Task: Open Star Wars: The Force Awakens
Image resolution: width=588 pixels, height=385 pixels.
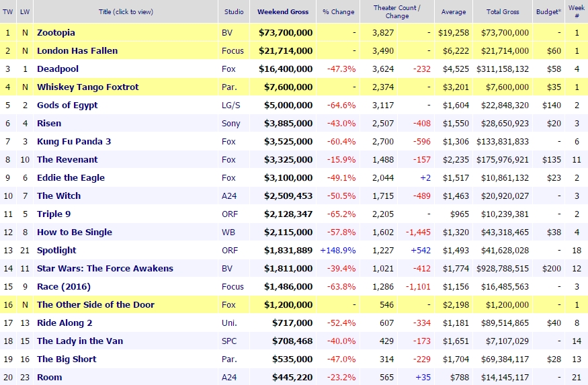Action: coord(105,268)
